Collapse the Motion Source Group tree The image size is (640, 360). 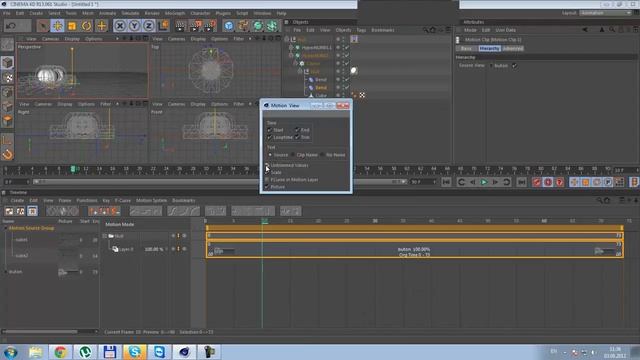[x=6, y=228]
